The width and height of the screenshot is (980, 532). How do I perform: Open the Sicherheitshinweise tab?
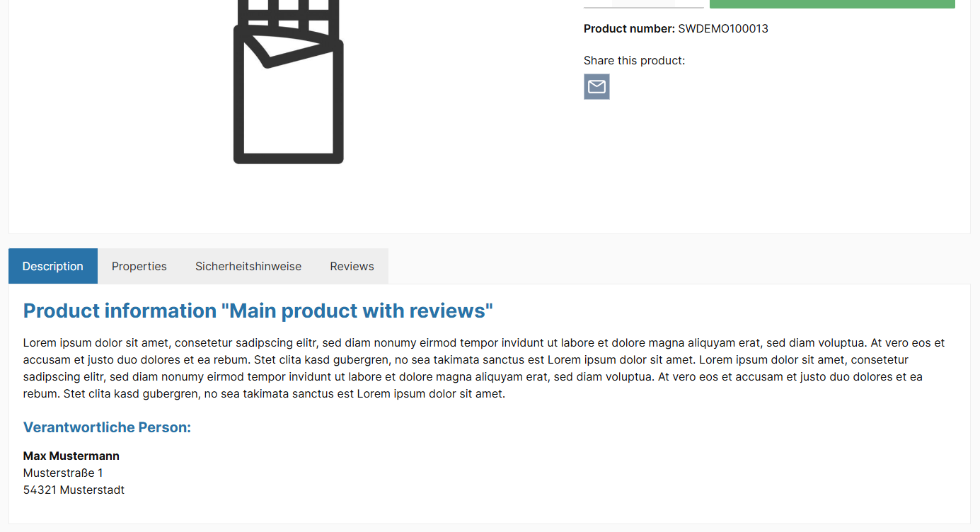[248, 266]
